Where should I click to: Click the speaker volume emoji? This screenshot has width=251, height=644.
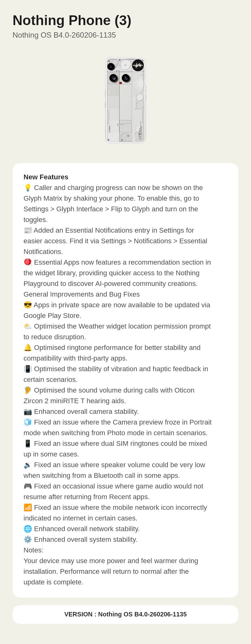(28, 465)
